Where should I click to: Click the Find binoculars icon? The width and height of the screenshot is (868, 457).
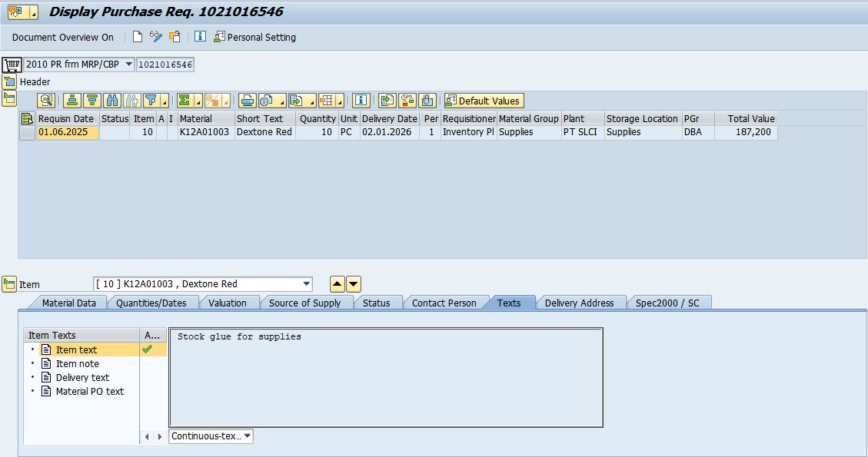click(112, 101)
